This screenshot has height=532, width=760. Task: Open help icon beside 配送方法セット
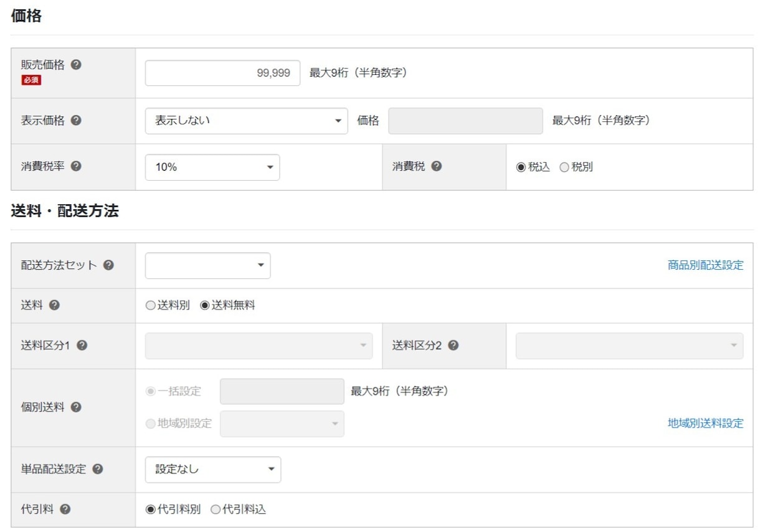[x=108, y=265]
